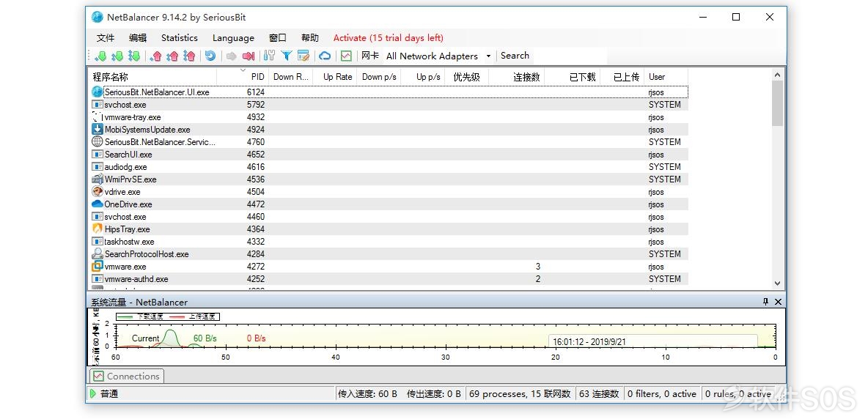
Task: Click the process list scrollbar thumb
Action: 777,103
